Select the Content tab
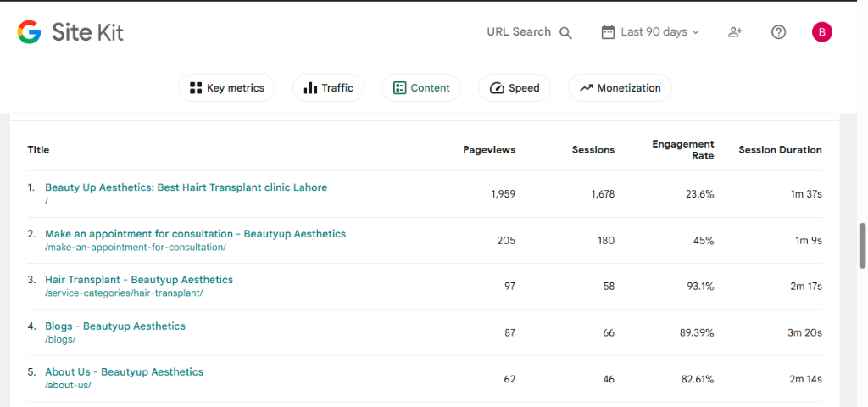 point(421,88)
